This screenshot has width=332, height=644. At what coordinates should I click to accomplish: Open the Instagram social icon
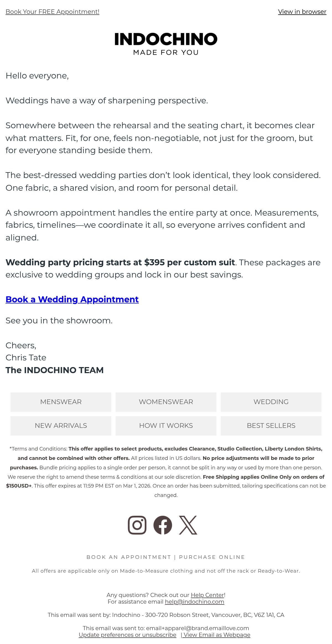[137, 525]
